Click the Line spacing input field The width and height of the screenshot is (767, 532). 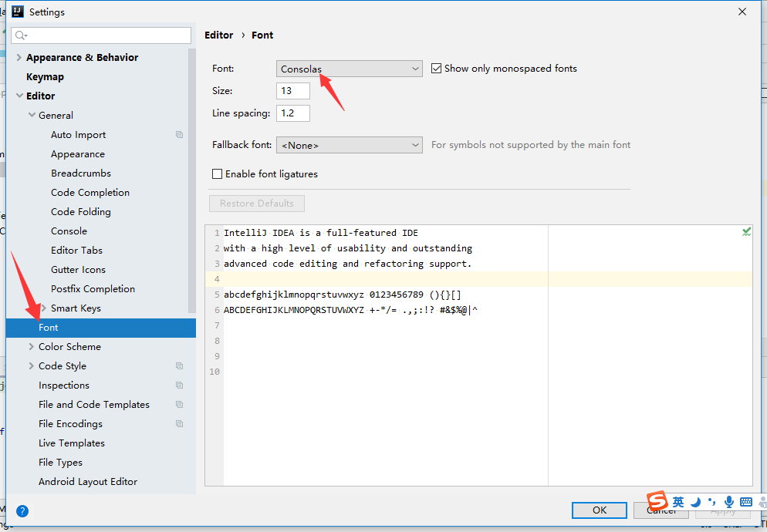pyautogui.click(x=293, y=113)
